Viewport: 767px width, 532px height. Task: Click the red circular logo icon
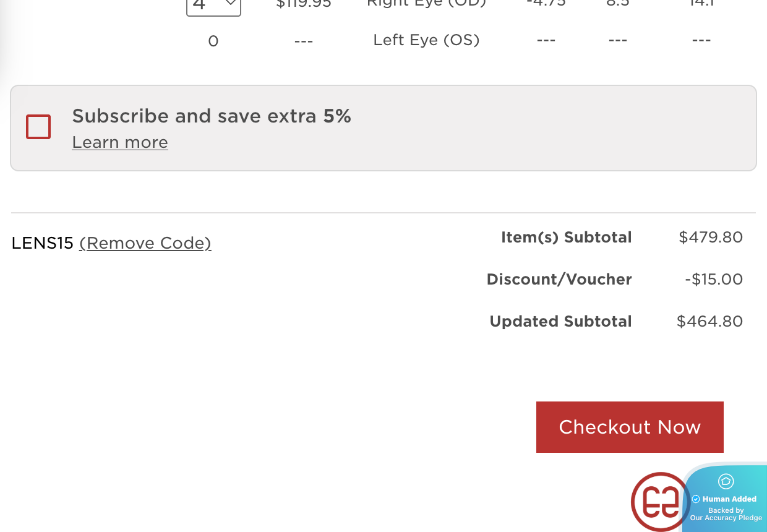pos(659,500)
